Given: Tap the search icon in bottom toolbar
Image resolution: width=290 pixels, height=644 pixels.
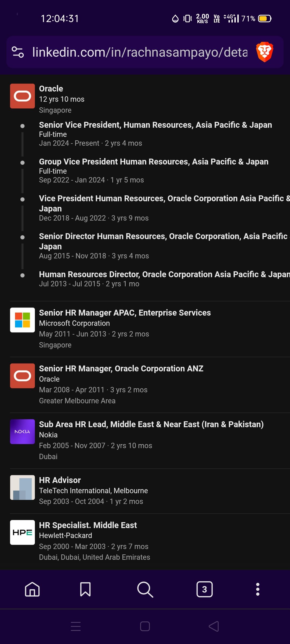Looking at the screenshot, I should tap(145, 589).
